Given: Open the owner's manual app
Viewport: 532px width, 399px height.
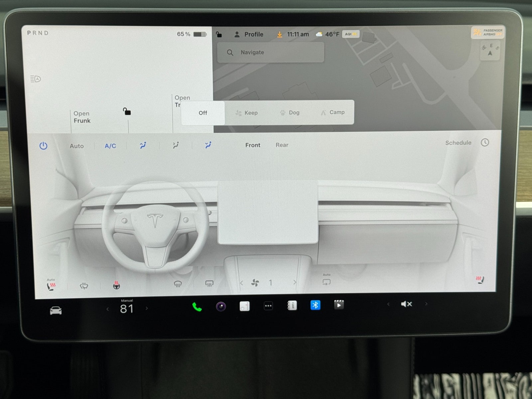Looking at the screenshot, I should 292,305.
